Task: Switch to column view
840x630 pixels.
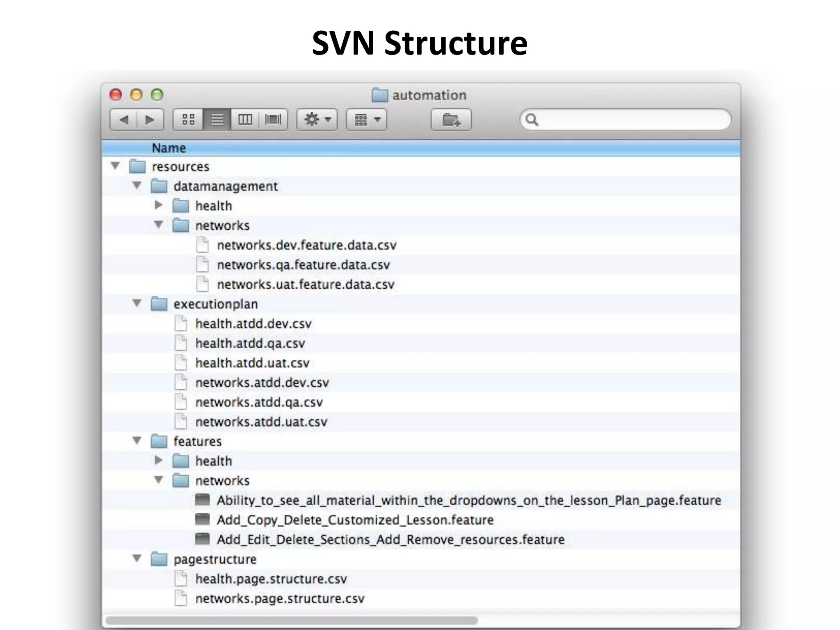Action: point(245,120)
